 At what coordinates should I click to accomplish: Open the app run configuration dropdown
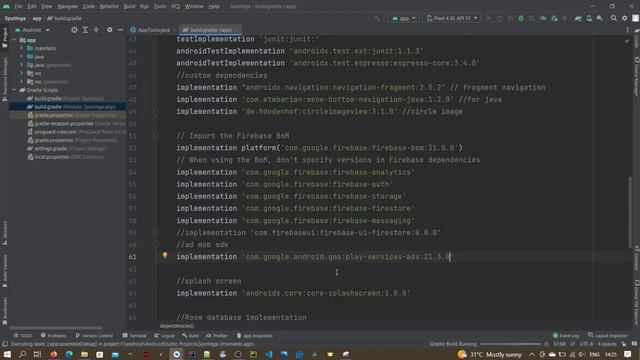coord(403,18)
